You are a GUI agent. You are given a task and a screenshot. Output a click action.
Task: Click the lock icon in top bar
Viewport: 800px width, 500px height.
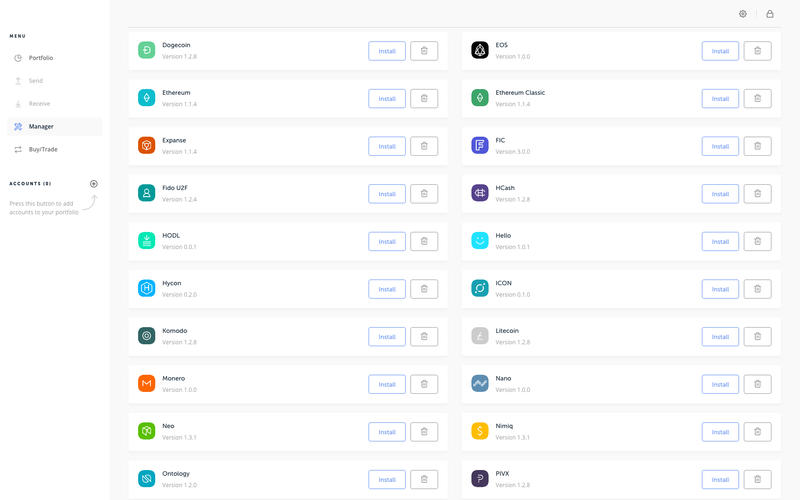click(770, 14)
